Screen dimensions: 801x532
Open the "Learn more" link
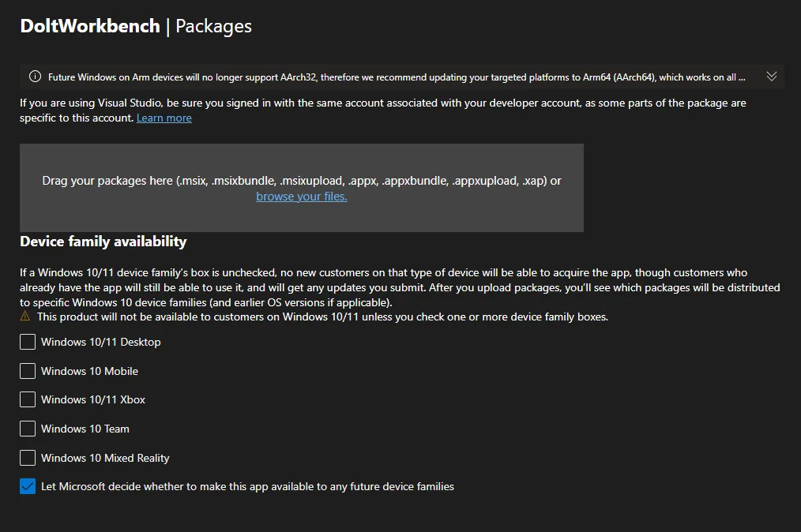[164, 118]
